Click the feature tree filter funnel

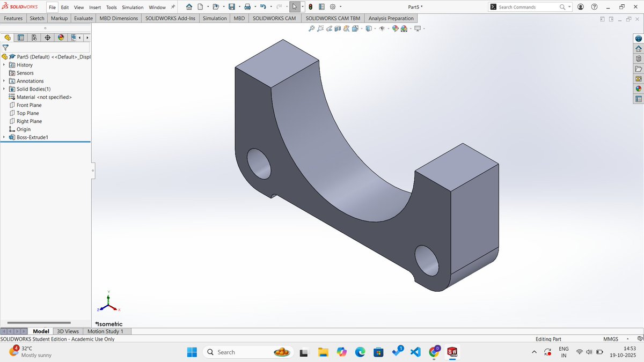(x=5, y=47)
